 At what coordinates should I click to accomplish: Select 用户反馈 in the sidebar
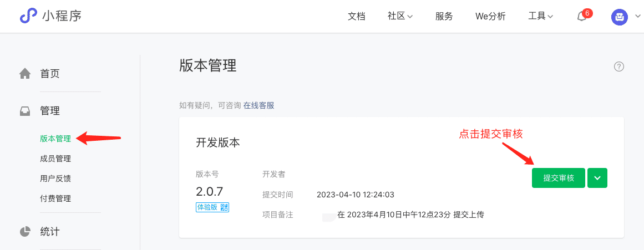click(x=55, y=178)
